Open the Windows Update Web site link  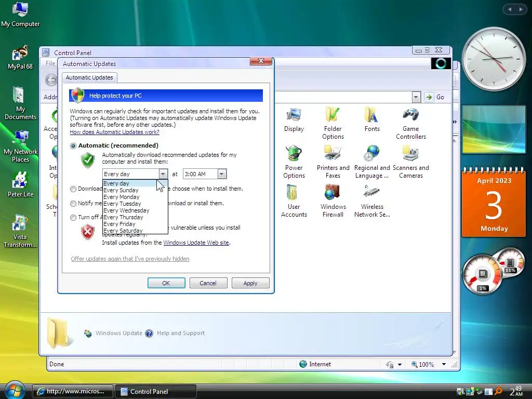point(196,243)
